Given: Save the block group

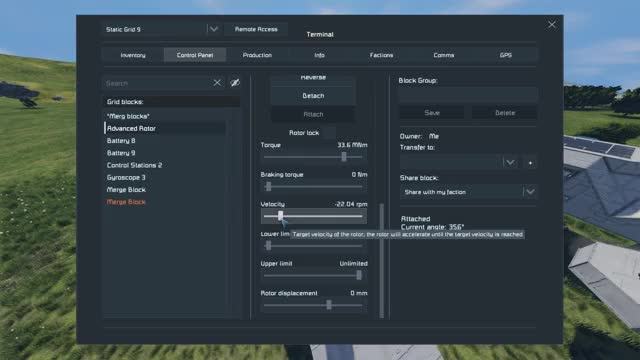Looking at the screenshot, I should (431, 113).
